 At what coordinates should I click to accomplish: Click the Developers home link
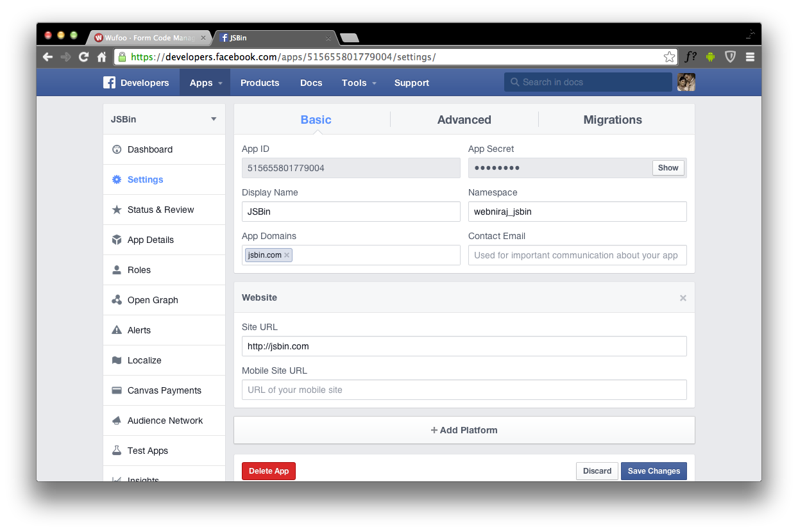[x=144, y=83]
